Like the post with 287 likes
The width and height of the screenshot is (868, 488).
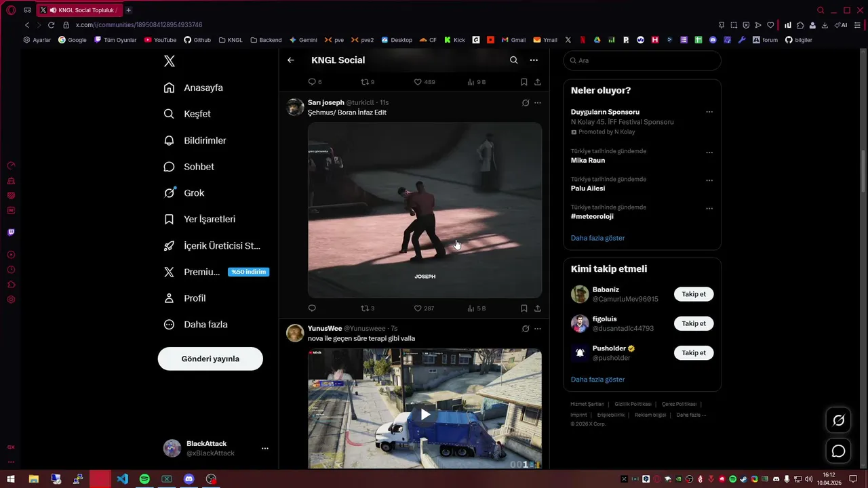[424, 308]
